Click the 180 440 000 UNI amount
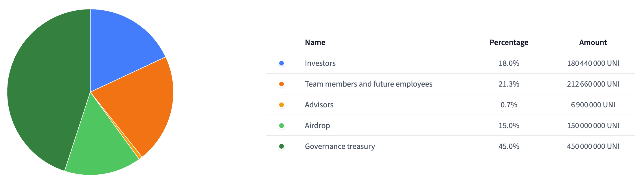Screen dimensions: 644x183 pyautogui.click(x=593, y=63)
